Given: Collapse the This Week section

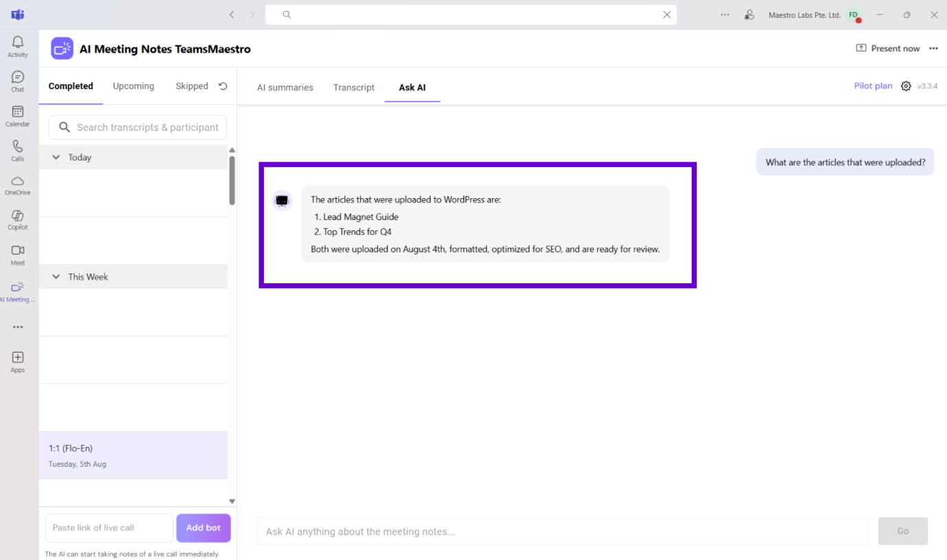Looking at the screenshot, I should (56, 277).
